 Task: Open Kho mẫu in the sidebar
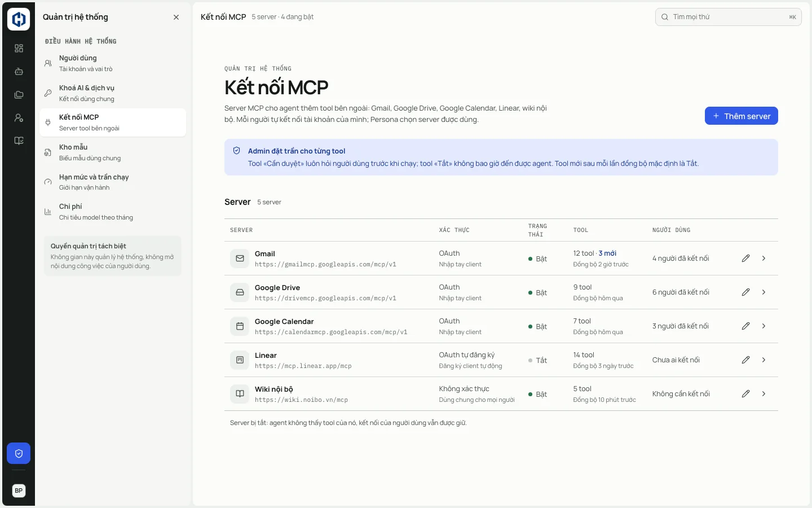pyautogui.click(x=113, y=152)
